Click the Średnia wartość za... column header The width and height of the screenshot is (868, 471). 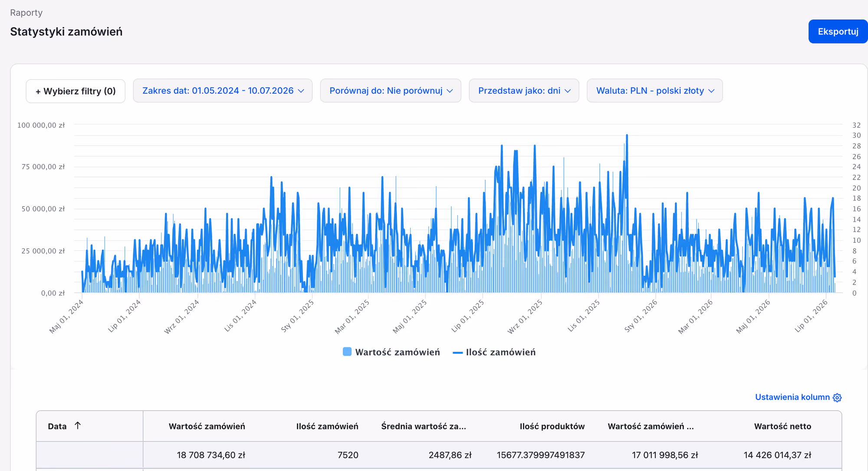(x=424, y=426)
